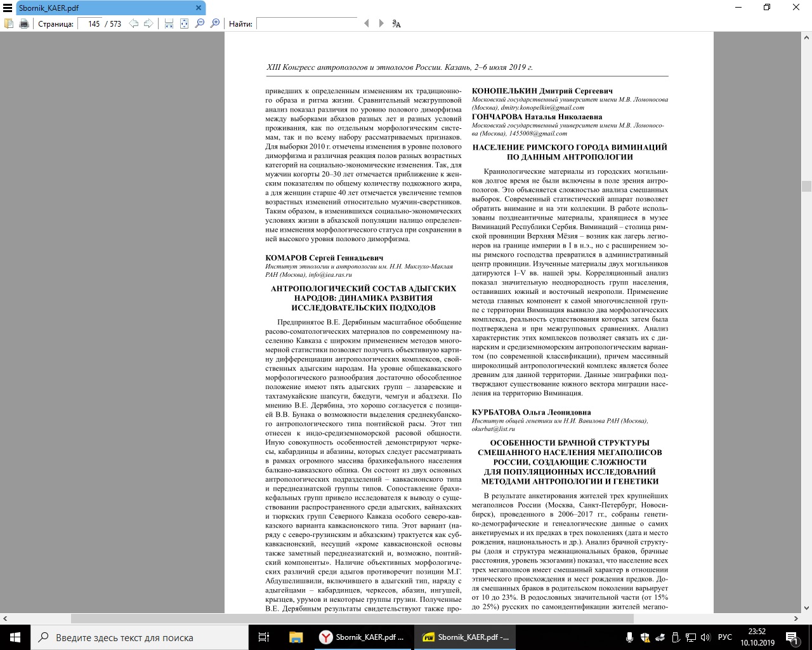The width and height of the screenshot is (812, 650).
Task: Click the microphone tray icon
Action: 629,637
